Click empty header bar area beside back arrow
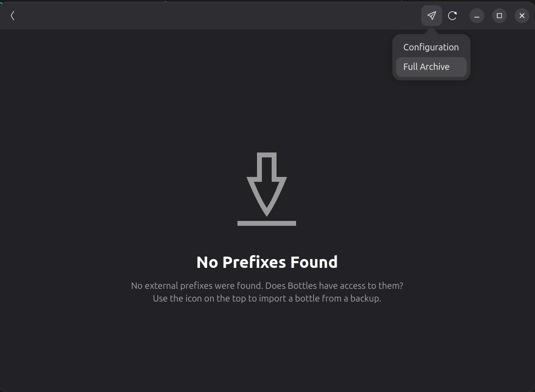 tap(218, 16)
